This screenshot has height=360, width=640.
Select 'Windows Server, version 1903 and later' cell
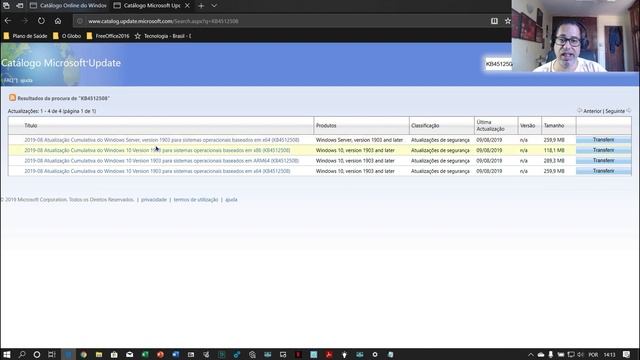point(359,140)
